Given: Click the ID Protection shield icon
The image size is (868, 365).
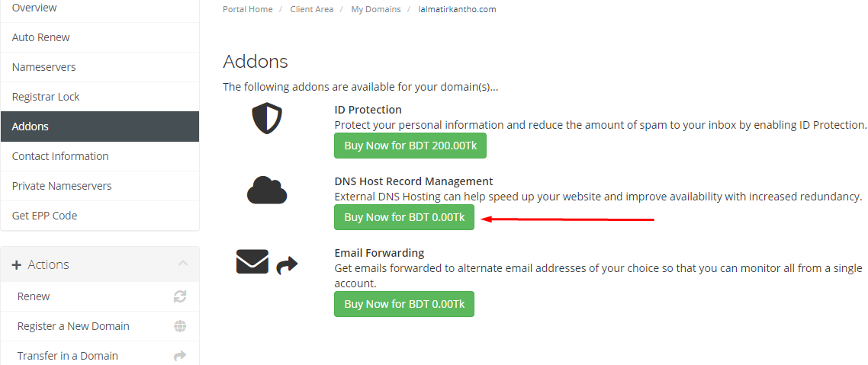Looking at the screenshot, I should pos(267,119).
